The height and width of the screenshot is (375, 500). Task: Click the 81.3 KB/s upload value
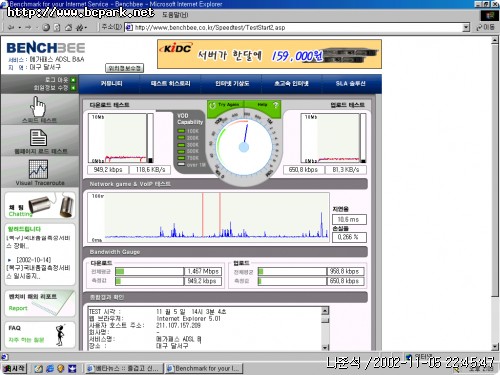pyautogui.click(x=346, y=170)
